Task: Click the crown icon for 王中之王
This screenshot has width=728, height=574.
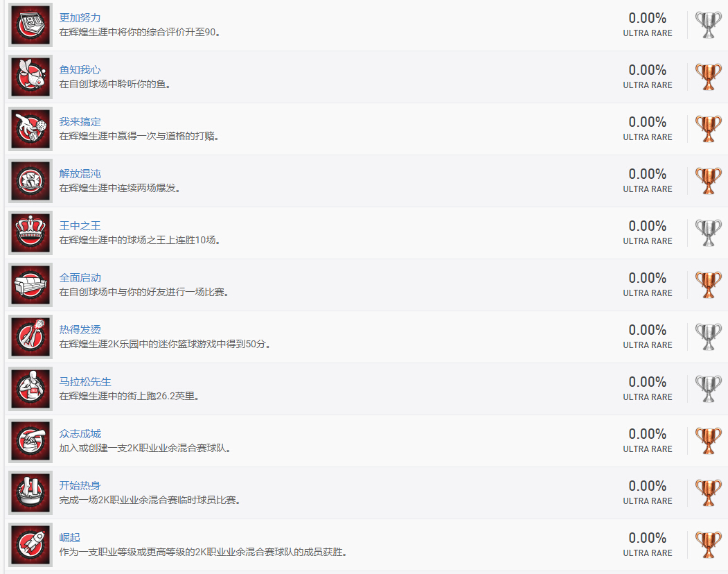Action: click(x=30, y=233)
